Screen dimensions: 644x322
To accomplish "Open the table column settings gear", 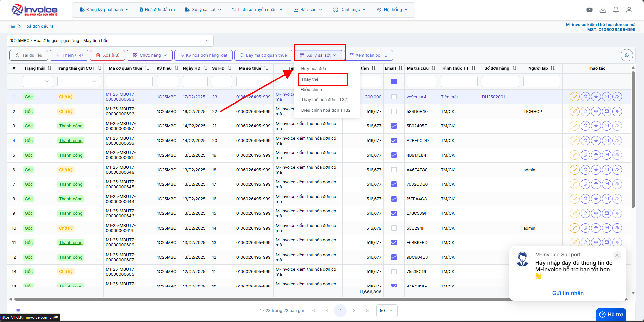I will click(627, 55).
